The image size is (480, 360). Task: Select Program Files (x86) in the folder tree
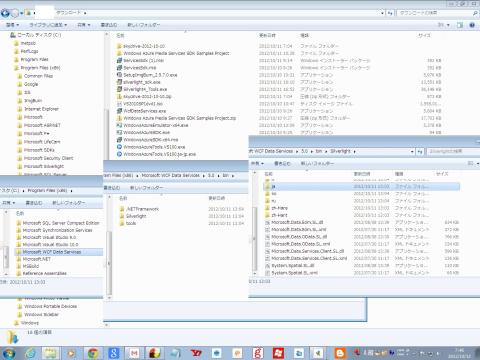37,68
